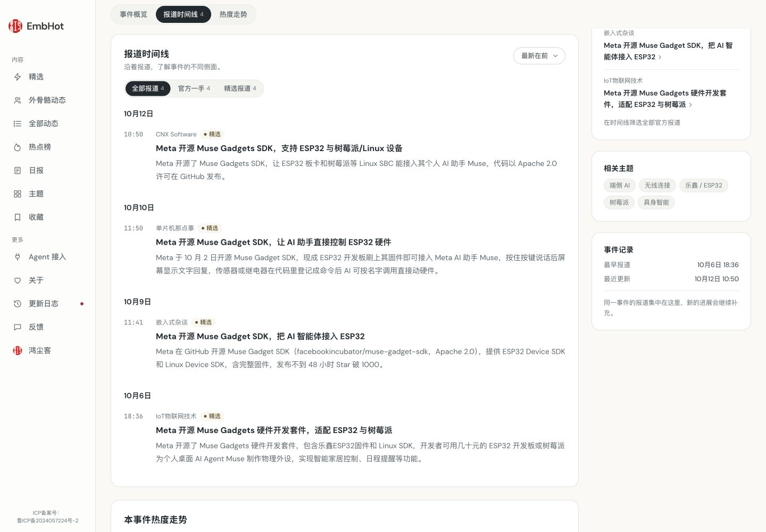This screenshot has height=532, width=766.
Task: Click the 单片机那点事 source name
Action: click(x=175, y=228)
